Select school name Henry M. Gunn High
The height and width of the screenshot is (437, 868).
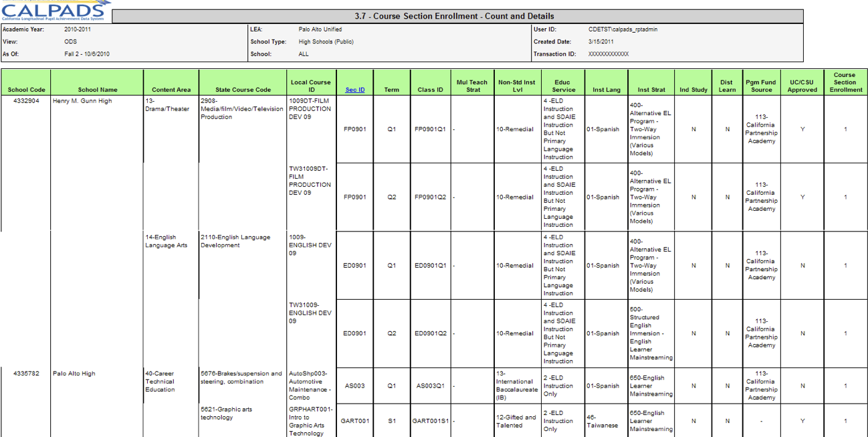click(82, 101)
